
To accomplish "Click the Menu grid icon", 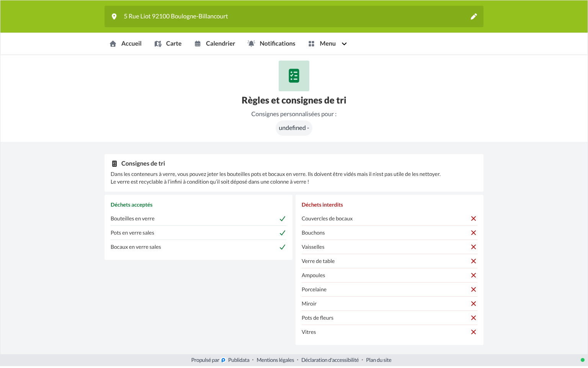I will [x=311, y=44].
